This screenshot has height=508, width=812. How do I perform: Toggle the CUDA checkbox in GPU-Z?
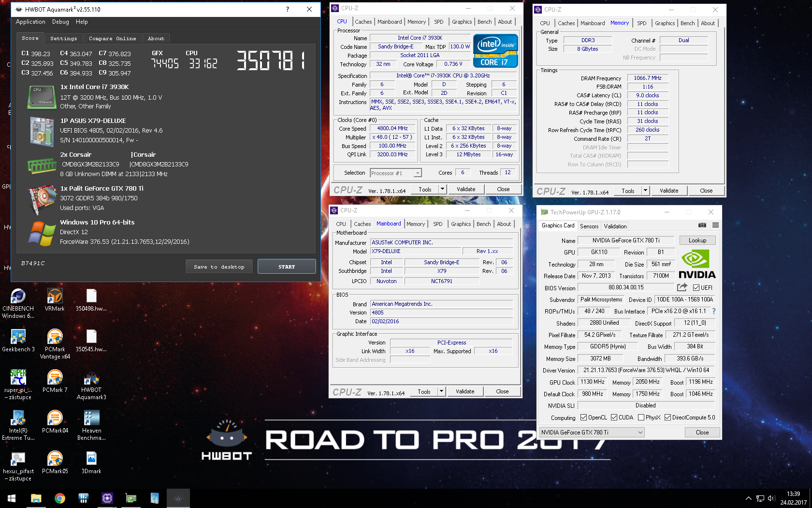point(614,418)
